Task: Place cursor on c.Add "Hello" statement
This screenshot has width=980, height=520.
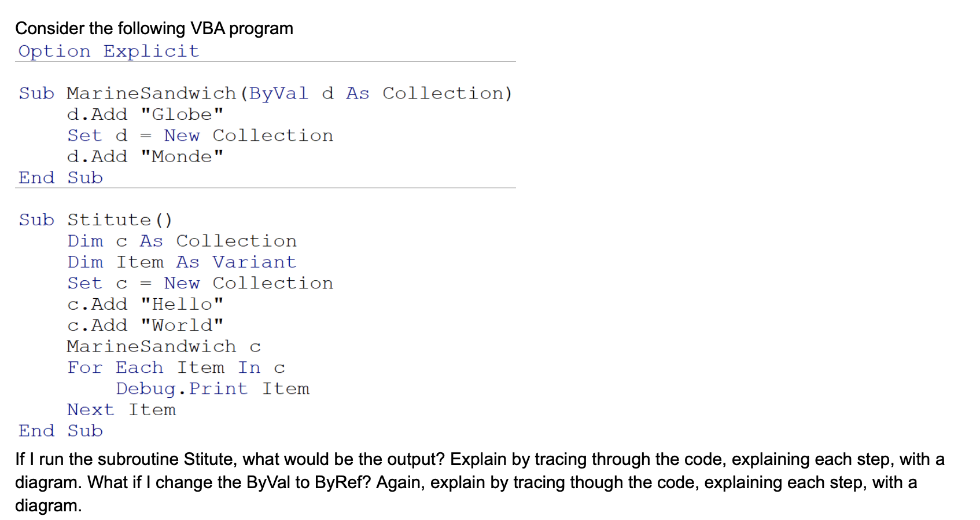Action: pyautogui.click(x=145, y=304)
